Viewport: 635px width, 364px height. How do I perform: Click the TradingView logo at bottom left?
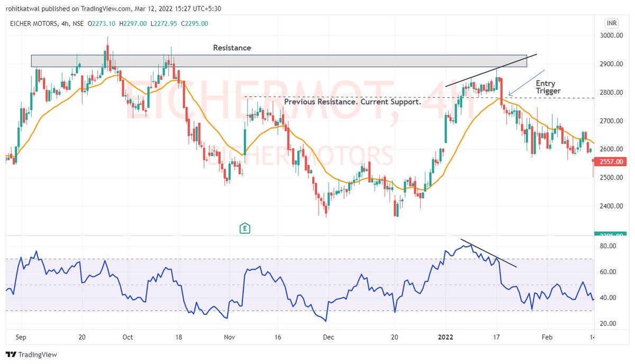tap(31, 354)
